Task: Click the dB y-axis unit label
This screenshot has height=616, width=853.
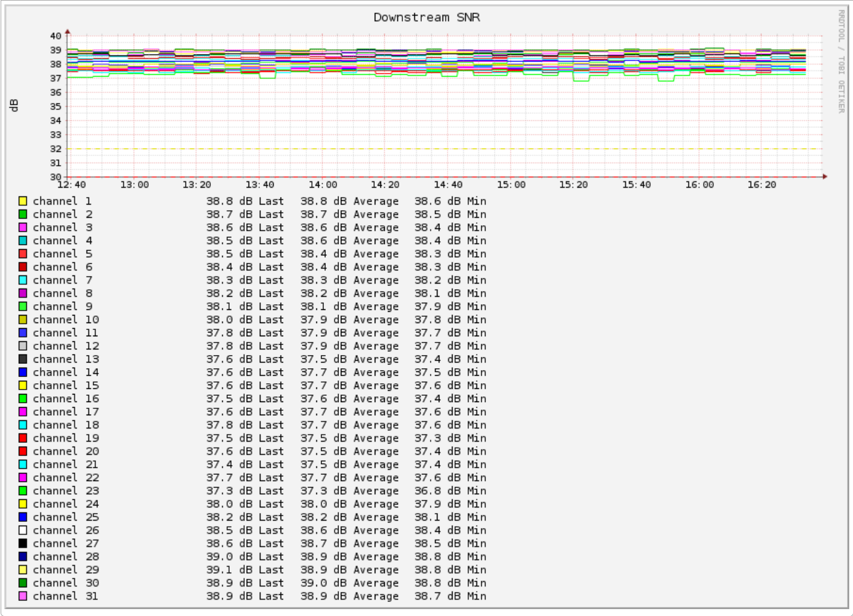Action: (14, 105)
